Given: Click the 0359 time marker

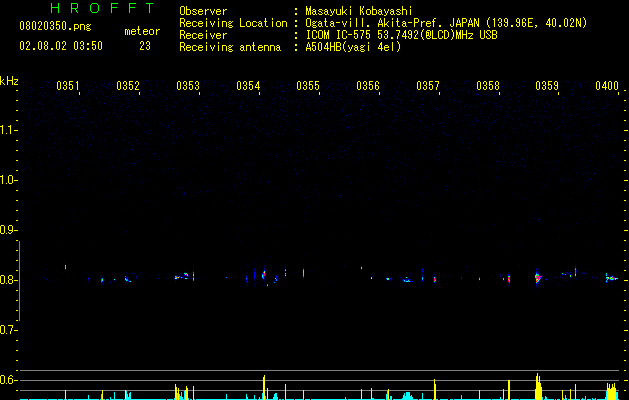Looking at the screenshot, I should pos(547,86).
